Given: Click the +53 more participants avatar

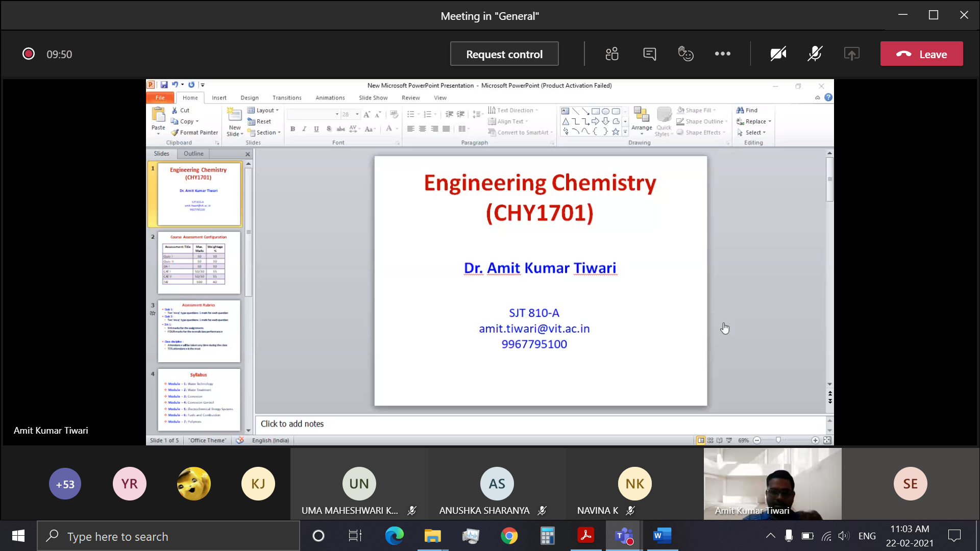Looking at the screenshot, I should click(x=65, y=484).
